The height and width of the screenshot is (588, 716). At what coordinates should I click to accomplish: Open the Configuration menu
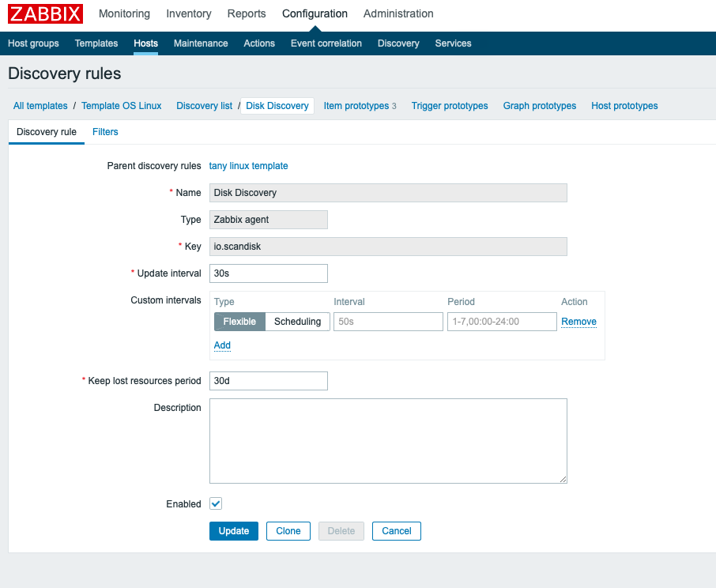point(315,13)
